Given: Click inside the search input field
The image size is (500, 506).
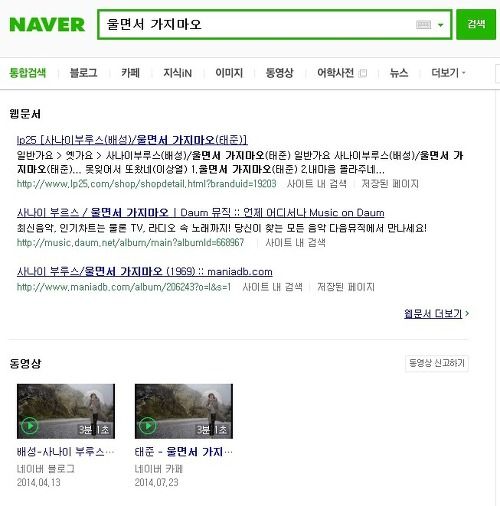Looking at the screenshot, I should point(257,25).
